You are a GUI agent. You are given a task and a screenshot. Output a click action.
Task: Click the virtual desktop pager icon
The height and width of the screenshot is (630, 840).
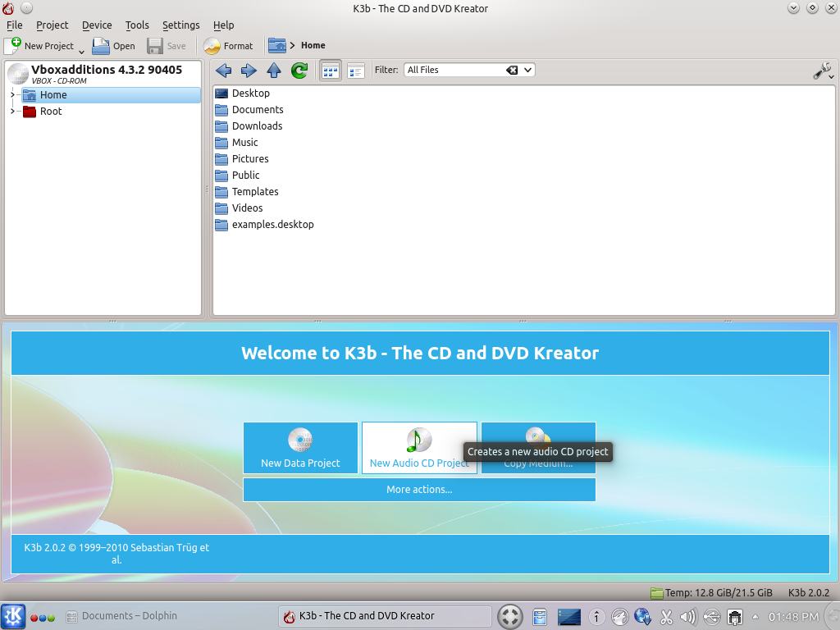[510, 616]
